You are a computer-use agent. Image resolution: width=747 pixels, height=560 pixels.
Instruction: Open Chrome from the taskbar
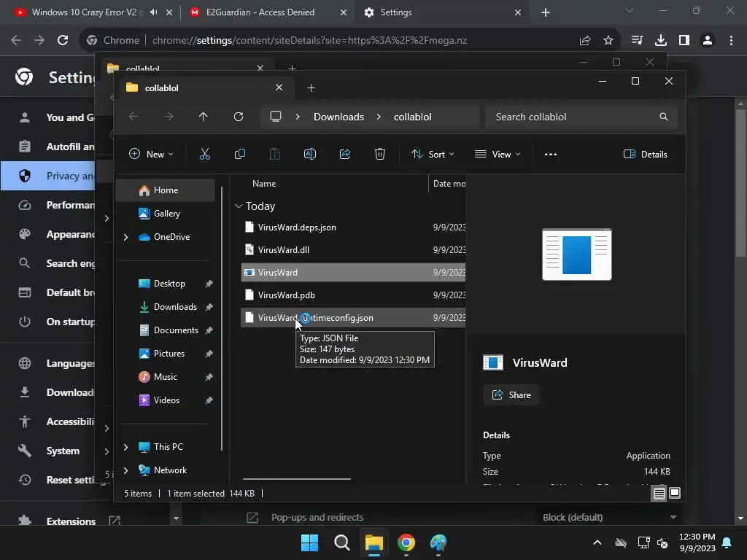click(x=406, y=542)
